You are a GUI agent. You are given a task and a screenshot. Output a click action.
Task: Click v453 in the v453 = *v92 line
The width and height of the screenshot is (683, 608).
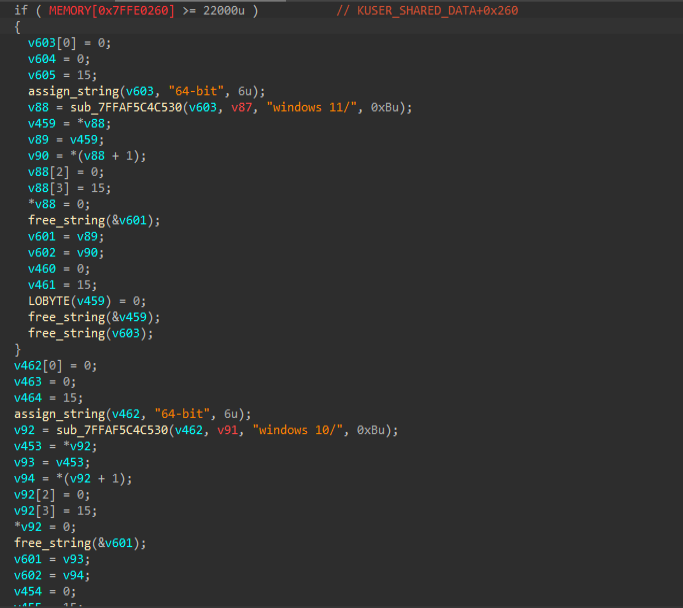pos(28,446)
